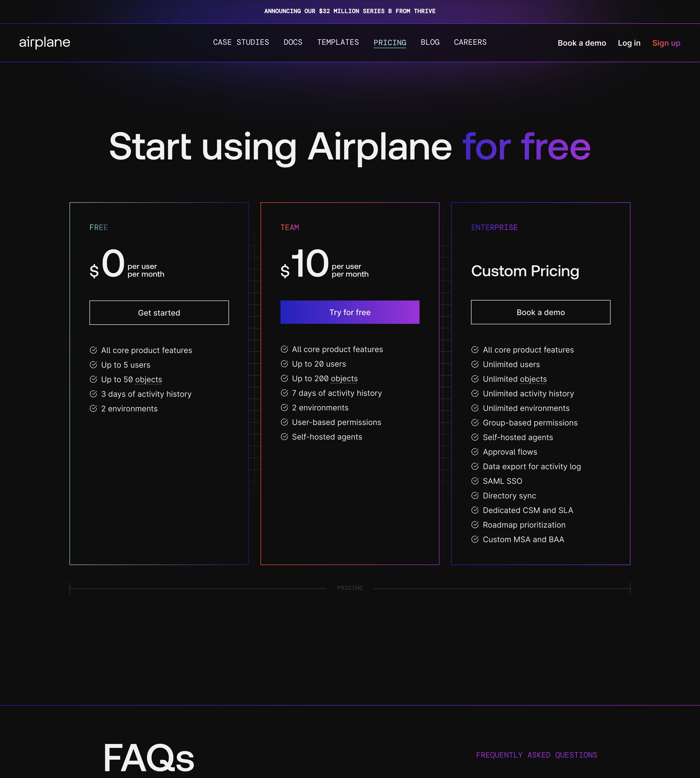700x778 pixels.
Task: Click checkmark icon next to Approval flows
Action: coord(475,452)
